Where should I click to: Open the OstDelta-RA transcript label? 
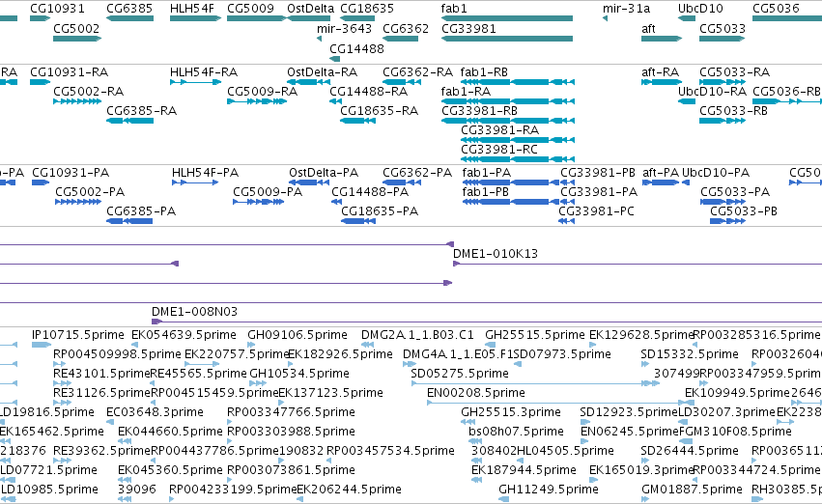point(323,71)
